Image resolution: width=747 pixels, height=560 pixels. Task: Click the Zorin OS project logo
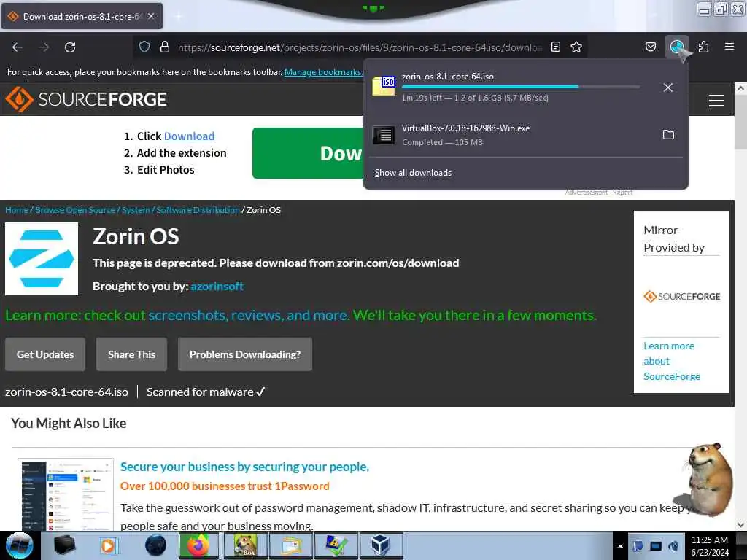[42, 259]
